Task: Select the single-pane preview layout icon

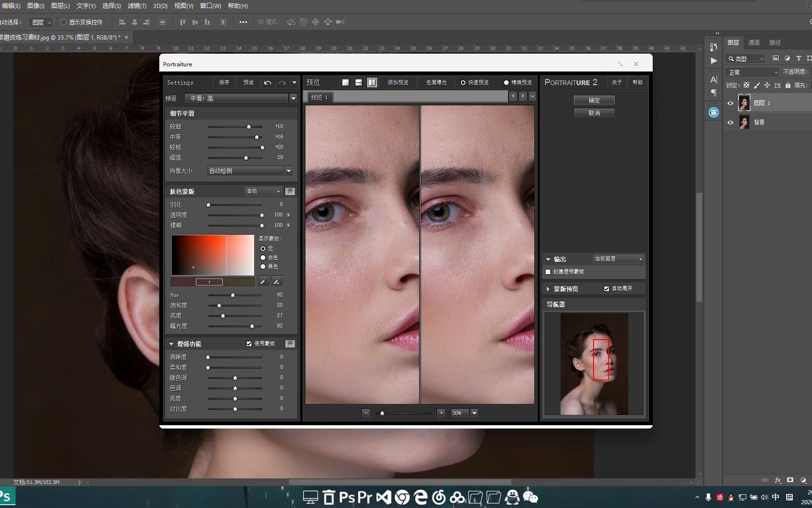Action: tap(345, 83)
